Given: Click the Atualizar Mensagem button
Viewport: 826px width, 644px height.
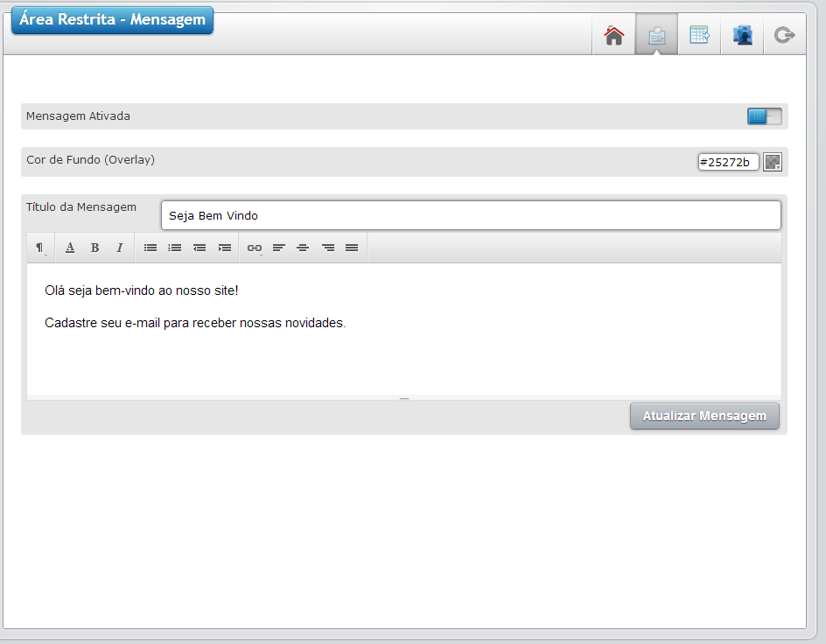Looking at the screenshot, I should pyautogui.click(x=704, y=416).
